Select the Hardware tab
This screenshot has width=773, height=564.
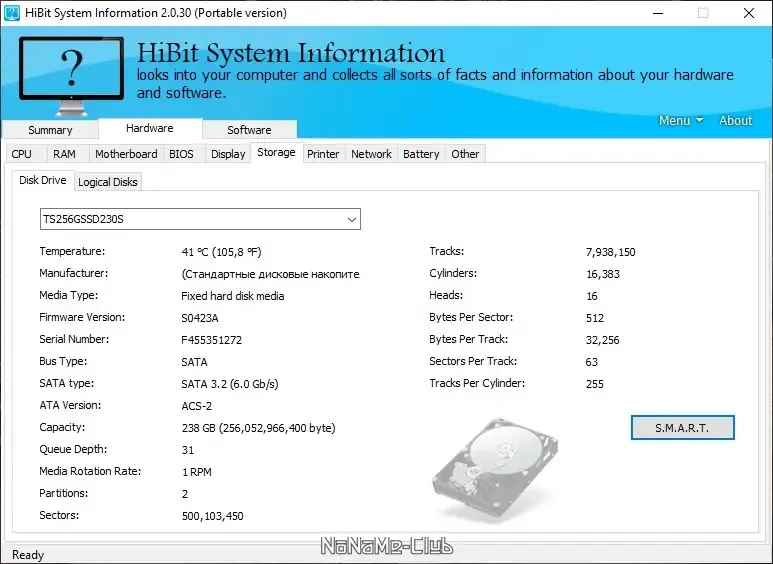(x=150, y=128)
